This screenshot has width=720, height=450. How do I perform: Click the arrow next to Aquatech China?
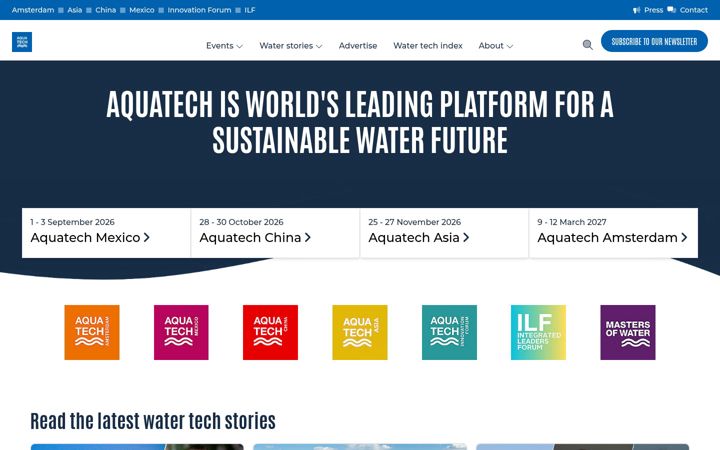[x=308, y=237]
